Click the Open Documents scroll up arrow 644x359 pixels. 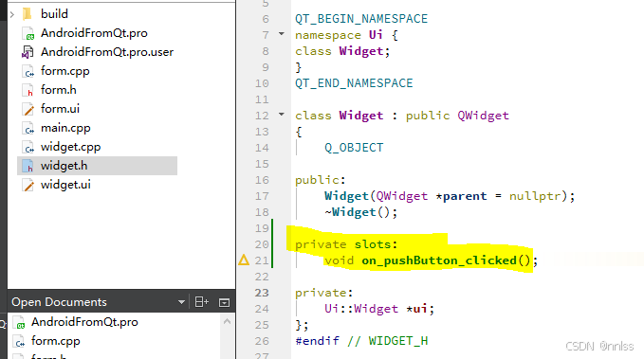coord(227,322)
